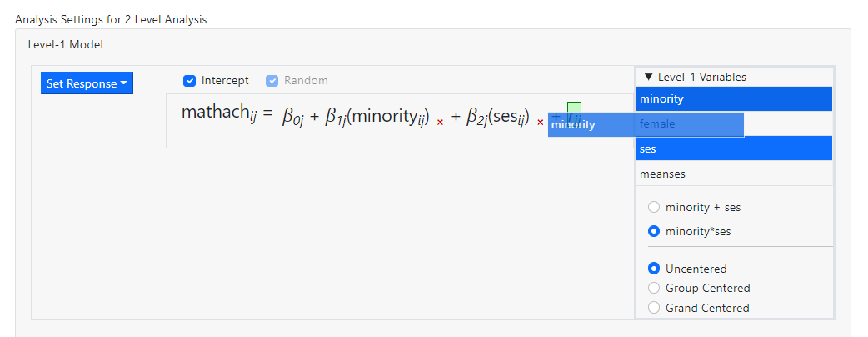Collapse the Level-1 Variables list triangle
Viewport: 868px width, 337px height.
(x=648, y=77)
